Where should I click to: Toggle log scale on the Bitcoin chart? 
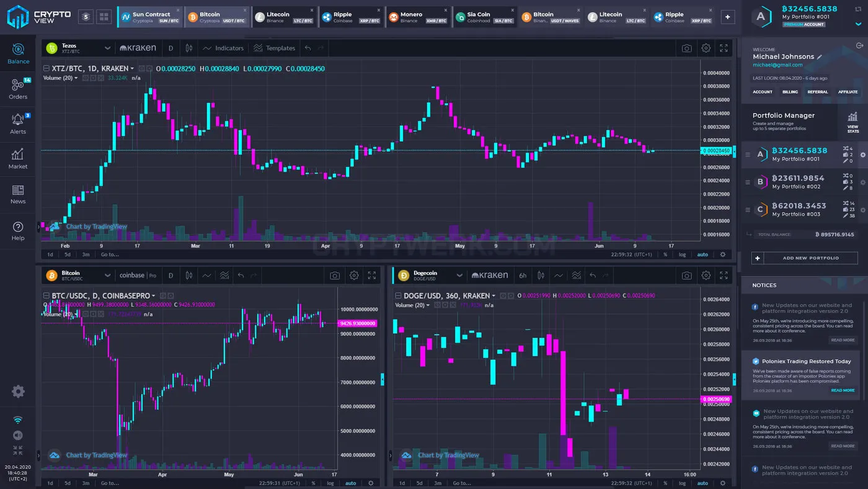(330, 483)
